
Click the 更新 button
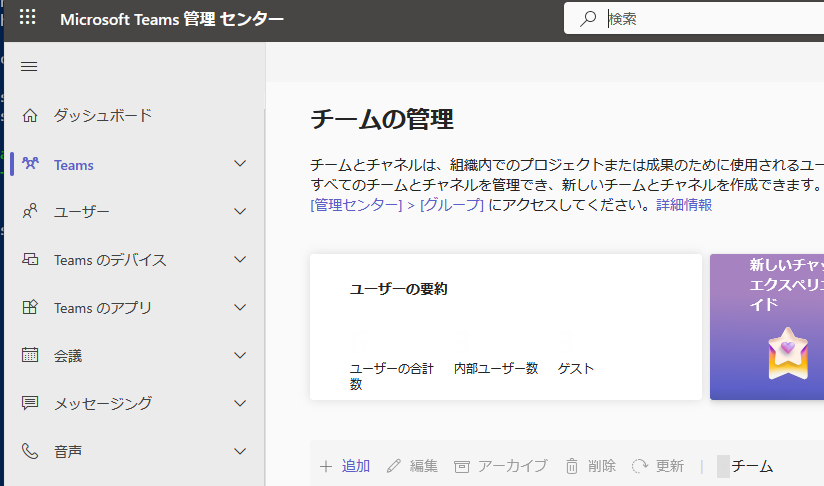(658, 466)
